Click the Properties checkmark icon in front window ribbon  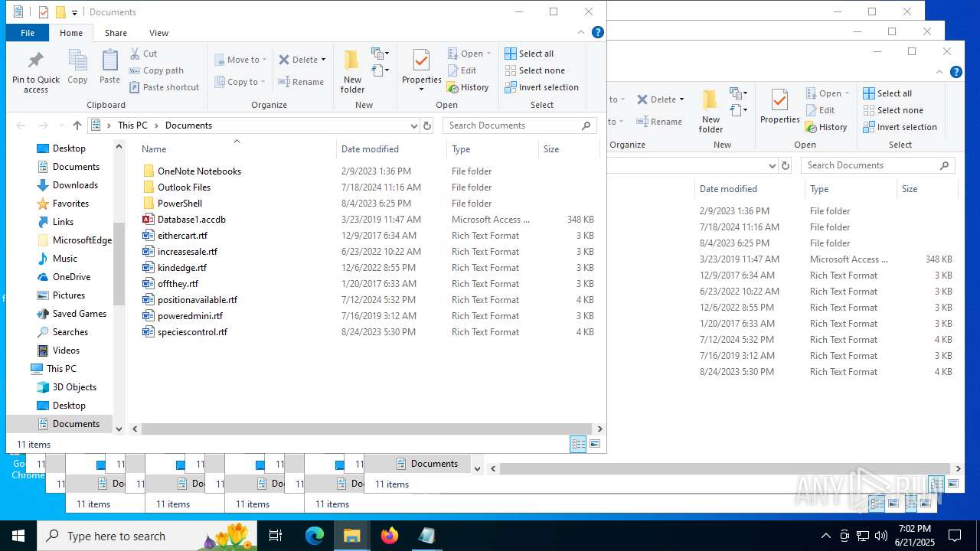coord(421,61)
